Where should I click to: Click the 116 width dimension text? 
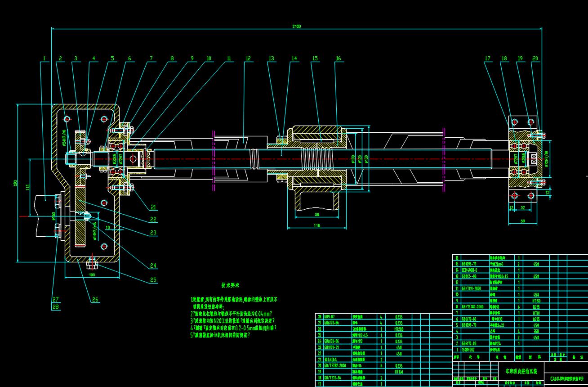[x=317, y=225]
